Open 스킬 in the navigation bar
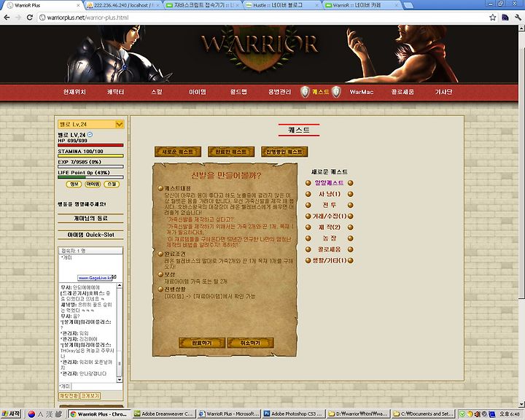The height and width of the screenshot is (420, 525). click(x=157, y=92)
